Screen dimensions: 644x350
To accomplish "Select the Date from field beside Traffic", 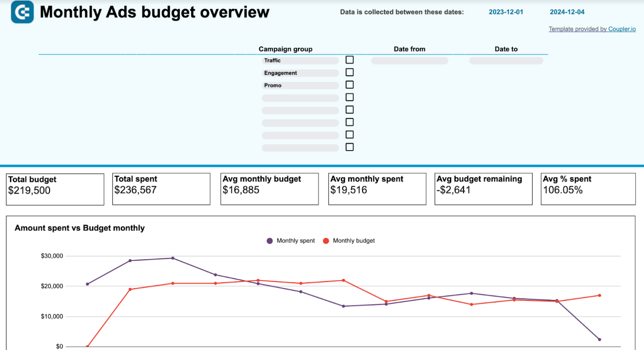I will tap(409, 60).
